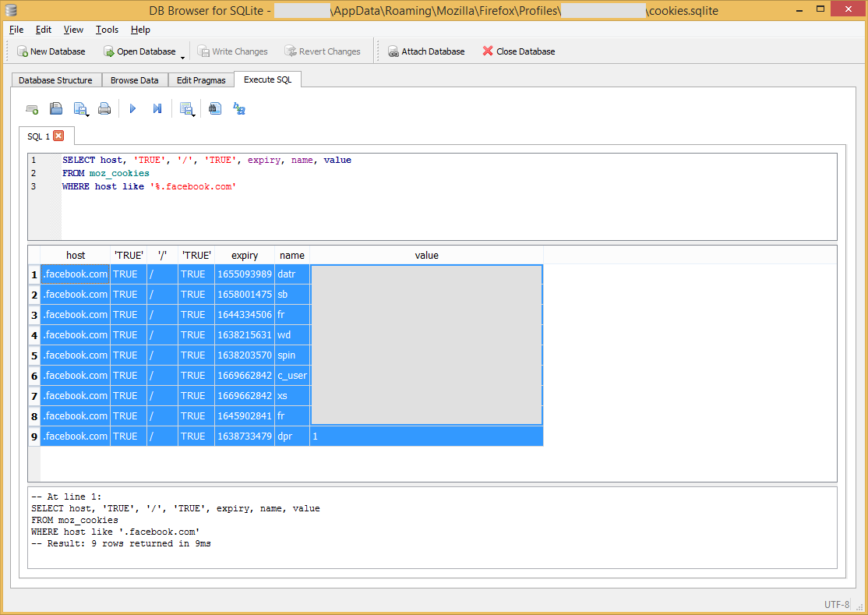
Task: Click the datr name cell
Action: [292, 274]
